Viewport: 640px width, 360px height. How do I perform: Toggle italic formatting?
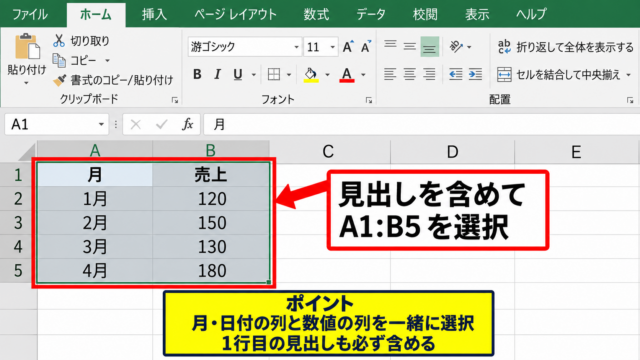point(217,74)
